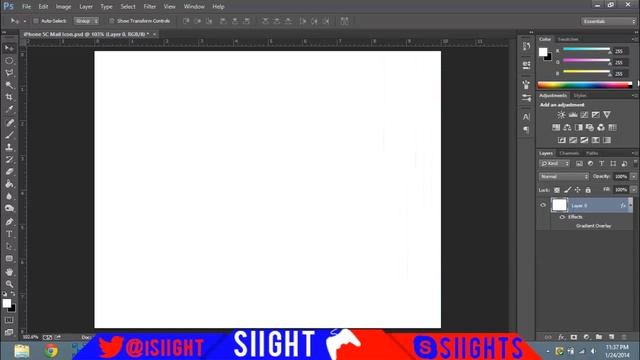Toggle lock position icon

[578, 190]
